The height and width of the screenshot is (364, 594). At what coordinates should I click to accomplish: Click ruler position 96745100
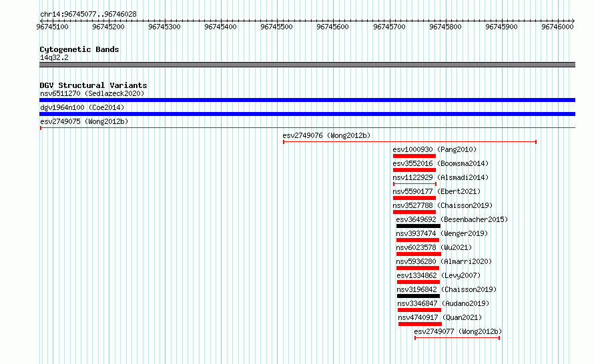pyautogui.click(x=52, y=27)
